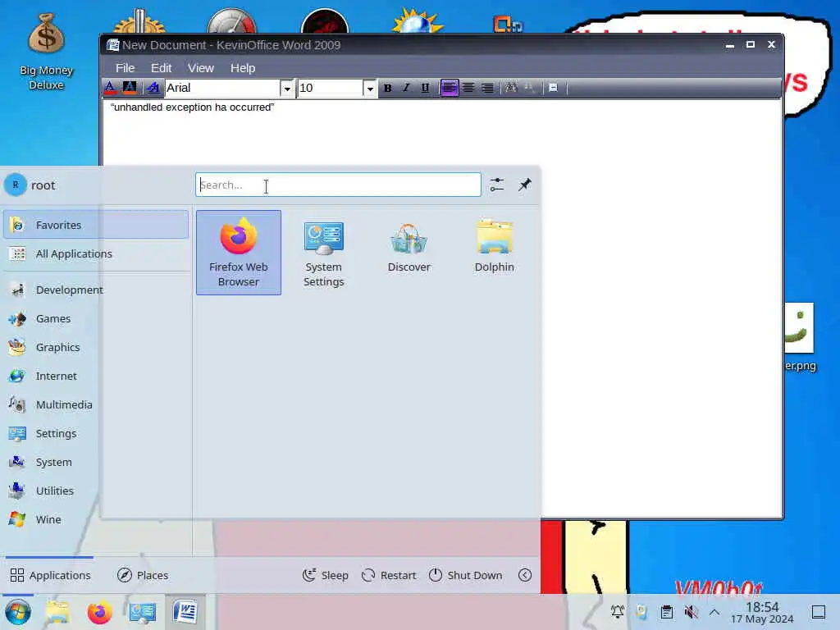The width and height of the screenshot is (840, 630).
Task: Click the Start menu orb in taskbar
Action: (18, 612)
